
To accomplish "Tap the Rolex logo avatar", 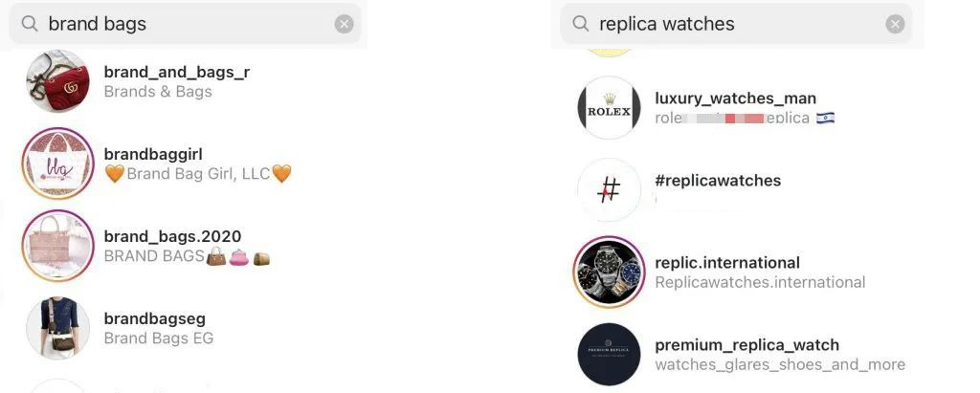I will [x=609, y=107].
